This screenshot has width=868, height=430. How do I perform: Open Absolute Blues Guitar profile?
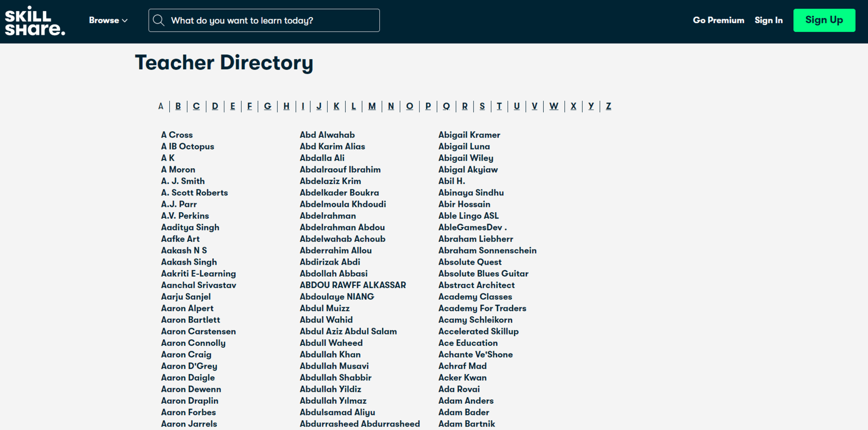483,273
